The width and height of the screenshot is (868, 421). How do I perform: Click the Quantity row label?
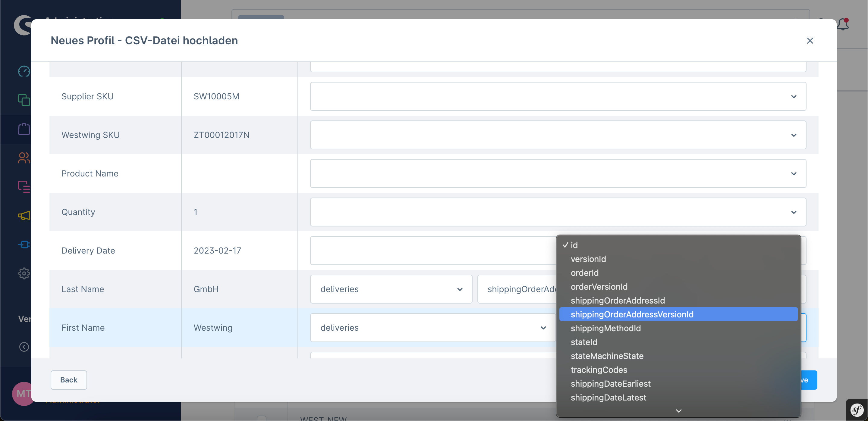[78, 212]
